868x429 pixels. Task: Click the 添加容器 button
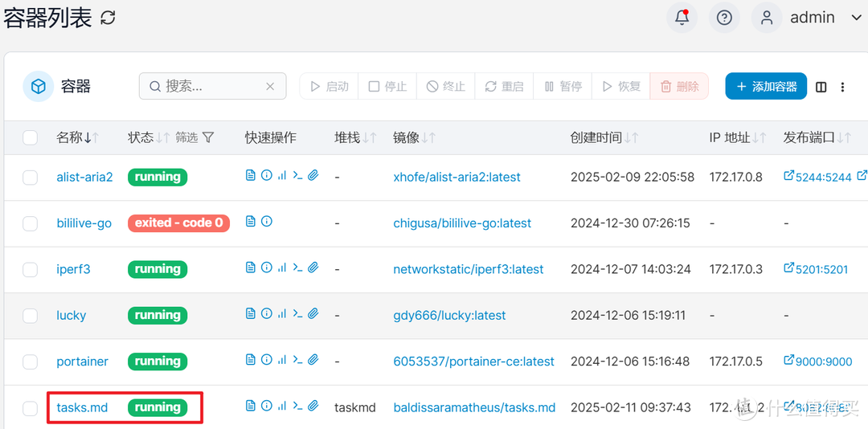765,87
